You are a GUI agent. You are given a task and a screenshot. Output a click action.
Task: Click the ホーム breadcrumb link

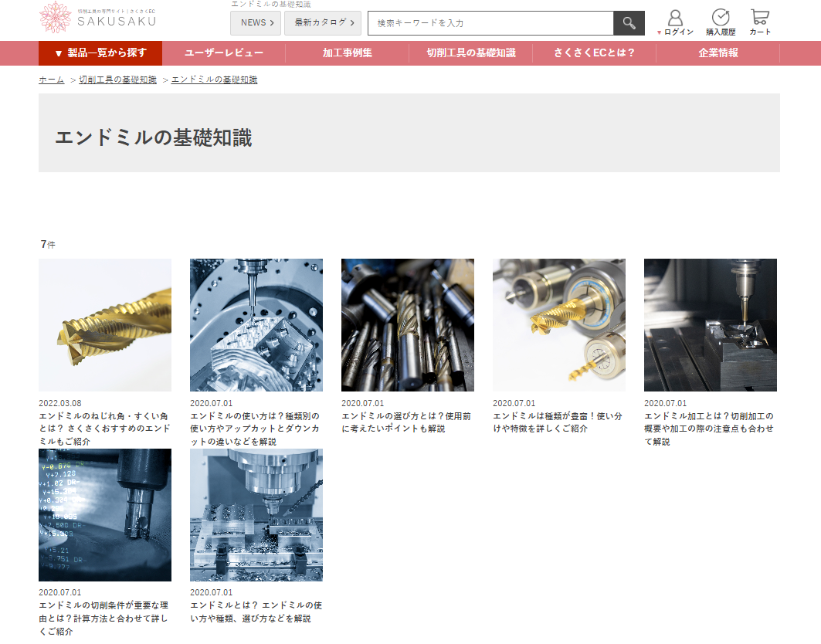coord(52,80)
